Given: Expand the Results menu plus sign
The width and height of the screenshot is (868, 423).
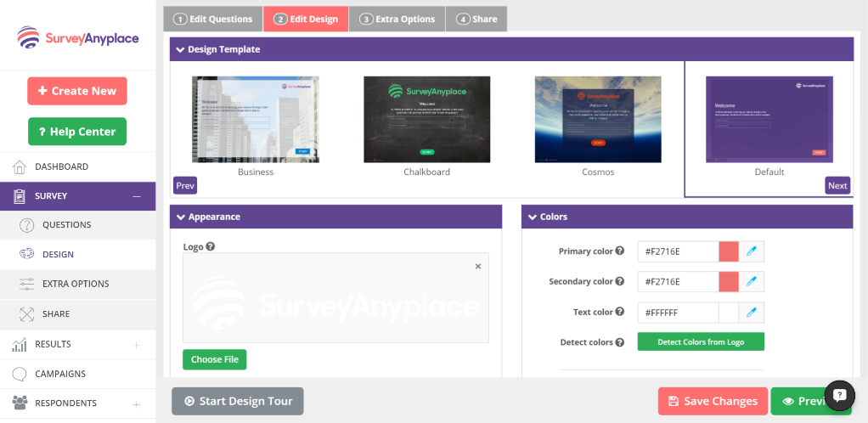Looking at the screenshot, I should (x=136, y=345).
